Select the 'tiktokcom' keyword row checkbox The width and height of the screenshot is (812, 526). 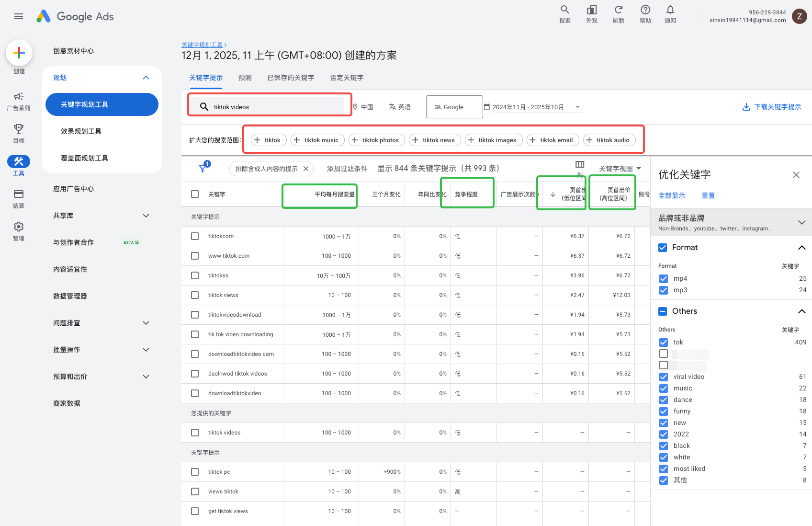(x=195, y=236)
